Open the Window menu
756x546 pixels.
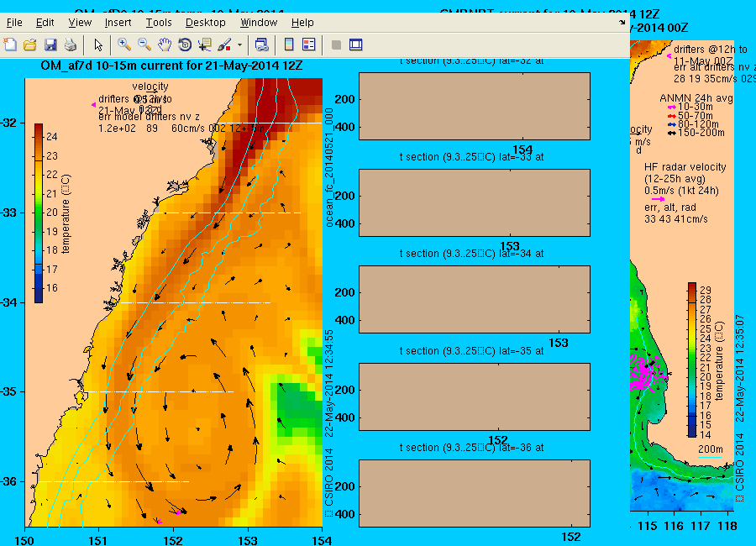(259, 23)
